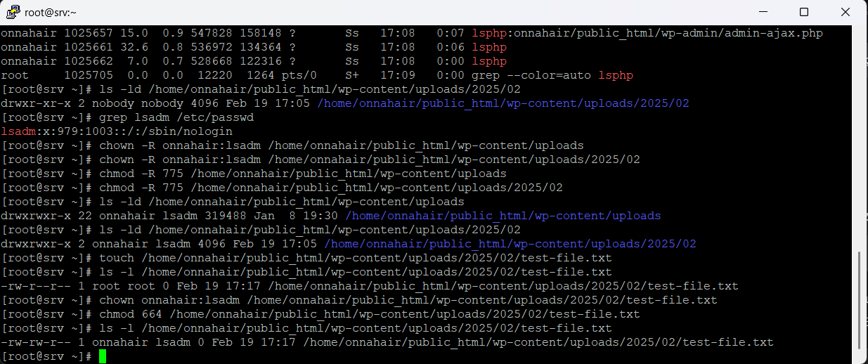The image size is (868, 364).
Task: Click blue uploads path after Jan 8 19:30
Action: (503, 216)
